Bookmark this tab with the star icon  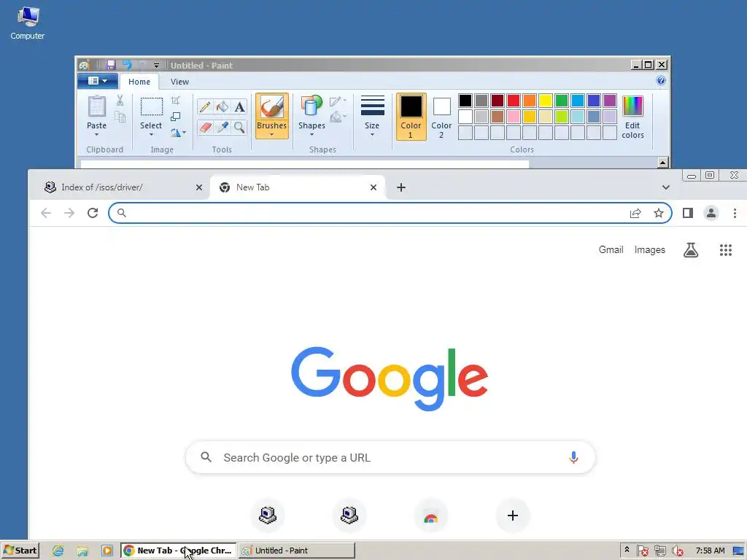[659, 213]
